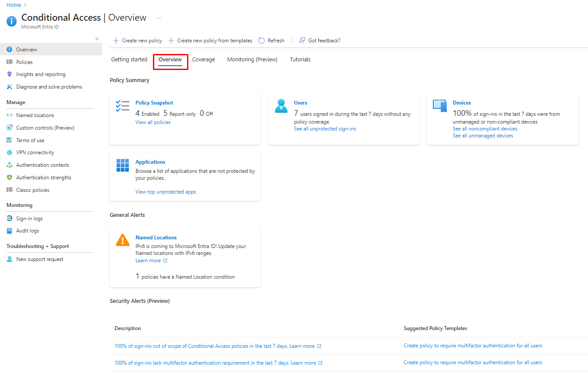Click the Devices card icon

coord(440,106)
